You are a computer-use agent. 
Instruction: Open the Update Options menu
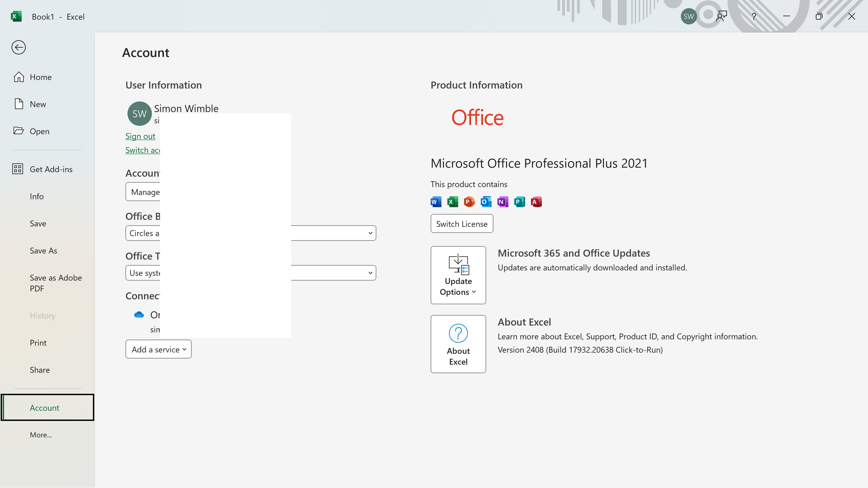pos(458,275)
